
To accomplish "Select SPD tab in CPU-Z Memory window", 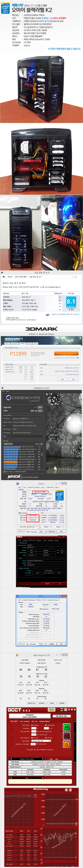I will (45, 600).
